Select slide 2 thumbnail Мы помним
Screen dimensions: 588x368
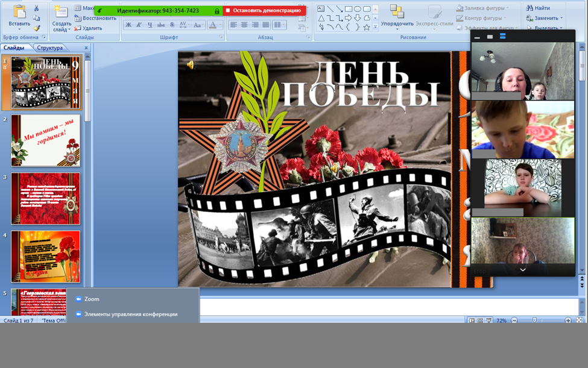click(x=45, y=140)
